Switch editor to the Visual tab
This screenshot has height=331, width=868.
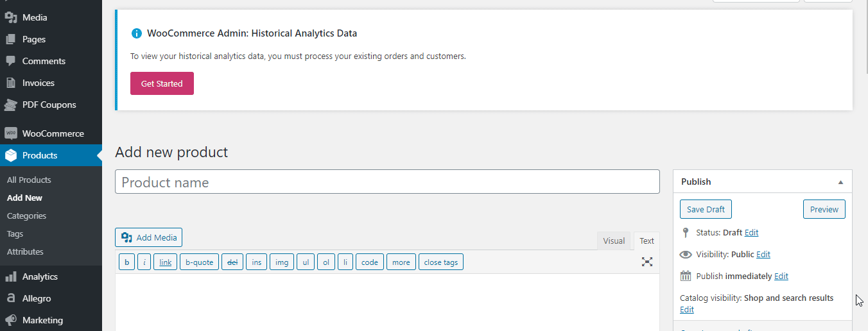[x=614, y=241]
